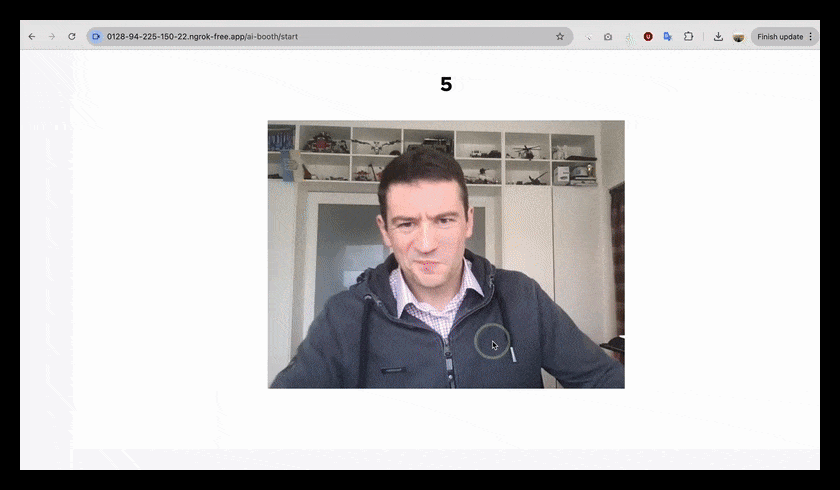The image size is (840, 490).
Task: Click the Finish update button
Action: pos(780,36)
